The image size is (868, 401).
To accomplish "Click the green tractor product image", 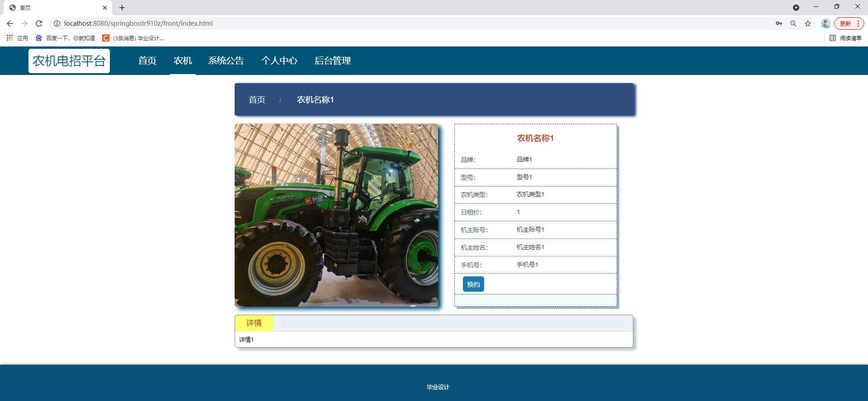I will (x=336, y=215).
